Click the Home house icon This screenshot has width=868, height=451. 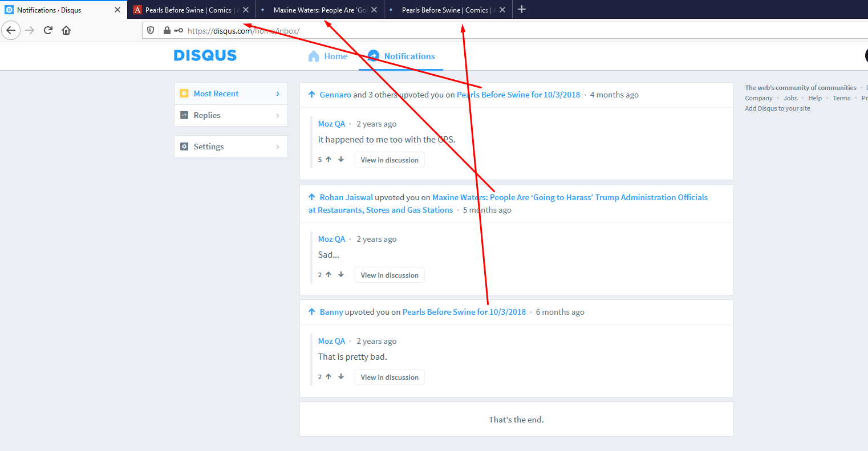coord(313,55)
